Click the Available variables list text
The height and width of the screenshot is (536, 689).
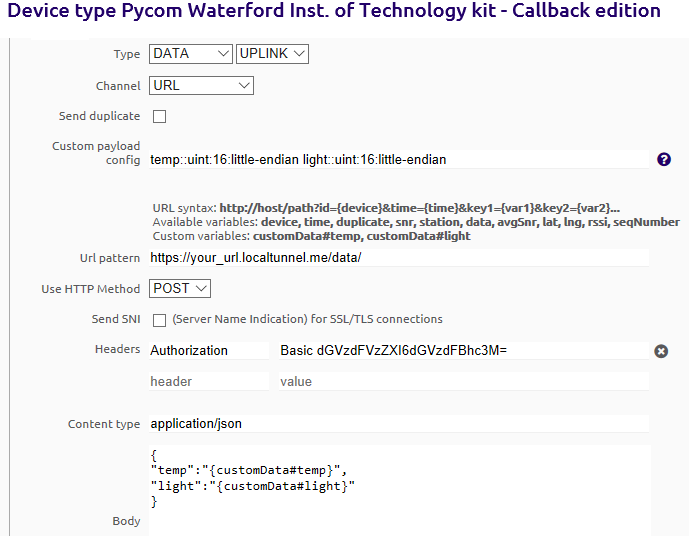tap(470, 222)
